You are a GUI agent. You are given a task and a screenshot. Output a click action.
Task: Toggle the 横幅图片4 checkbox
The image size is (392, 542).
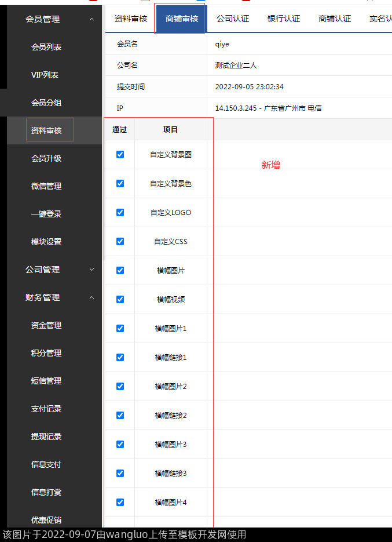[120, 503]
